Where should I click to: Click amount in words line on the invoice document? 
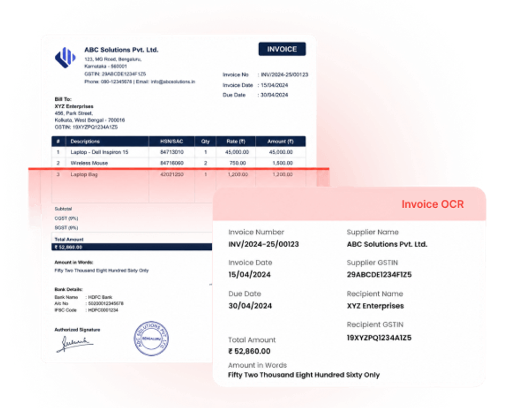pyautogui.click(x=102, y=271)
